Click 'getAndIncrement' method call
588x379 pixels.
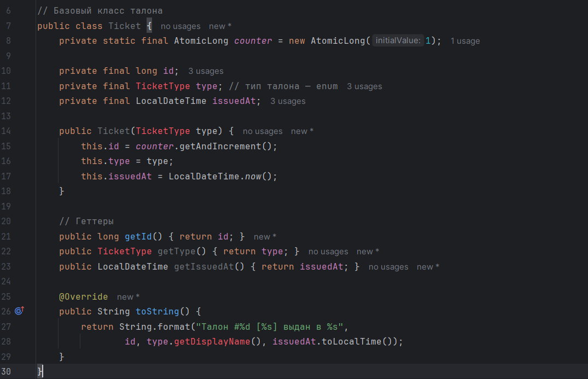[x=220, y=146]
